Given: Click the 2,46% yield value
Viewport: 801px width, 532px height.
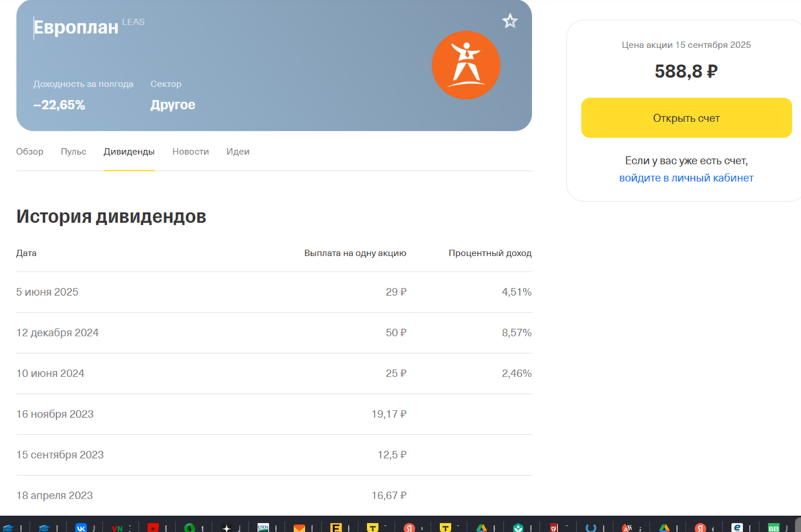Looking at the screenshot, I should tap(517, 374).
